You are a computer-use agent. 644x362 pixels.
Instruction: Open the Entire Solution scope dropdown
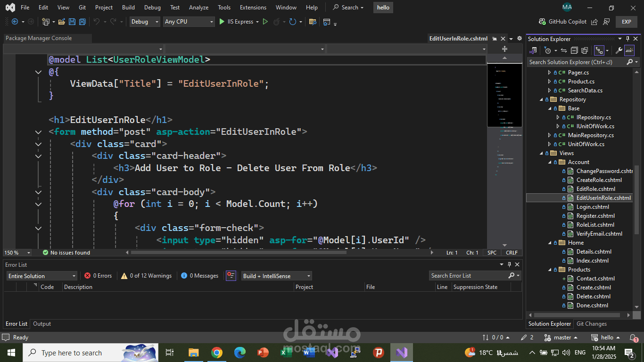[41, 276]
